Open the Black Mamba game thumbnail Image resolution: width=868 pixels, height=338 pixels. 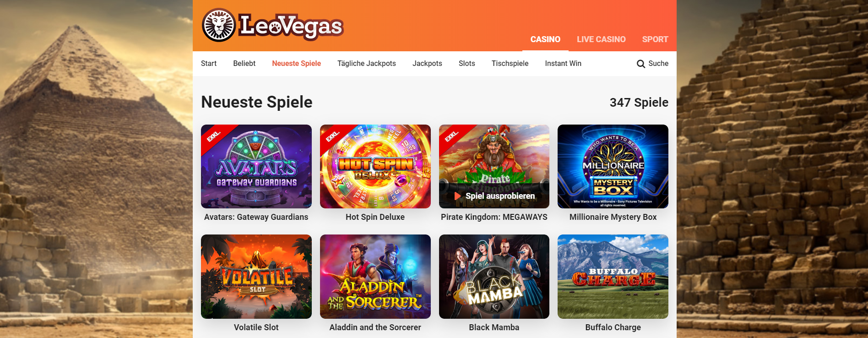point(494,277)
